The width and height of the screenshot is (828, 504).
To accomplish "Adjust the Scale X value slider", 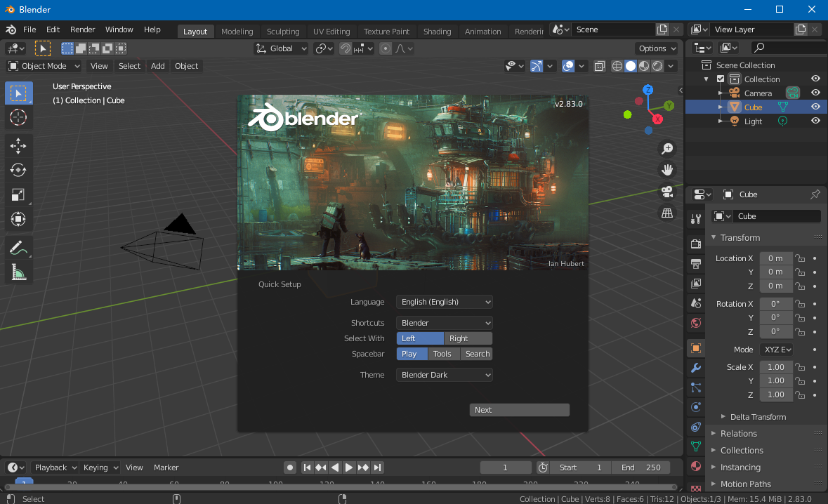I will tap(775, 366).
